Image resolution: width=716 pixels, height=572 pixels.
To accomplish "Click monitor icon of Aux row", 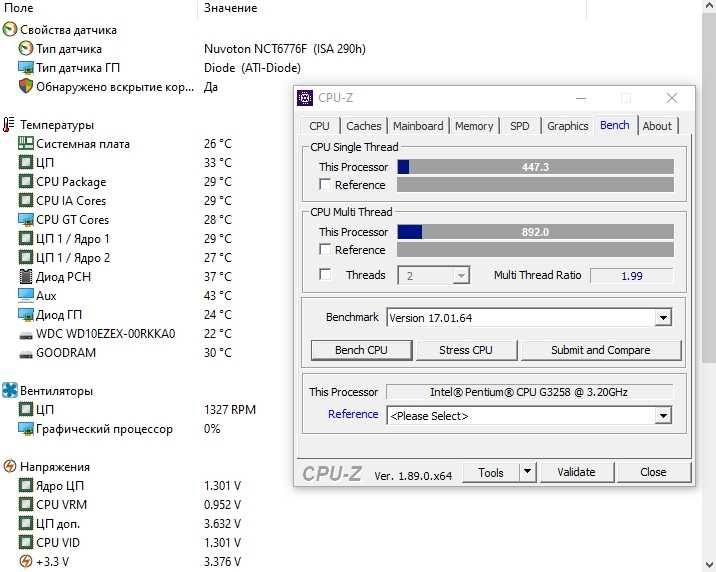I will tap(26, 295).
